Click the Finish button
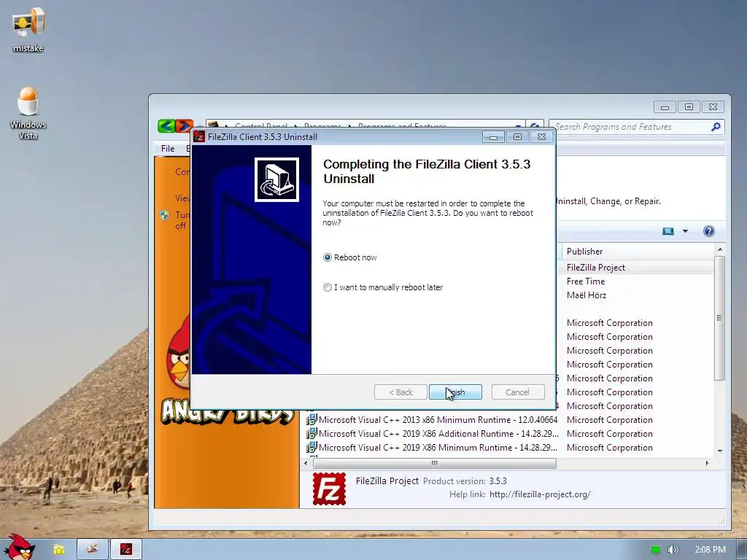This screenshot has width=747, height=560. (455, 392)
